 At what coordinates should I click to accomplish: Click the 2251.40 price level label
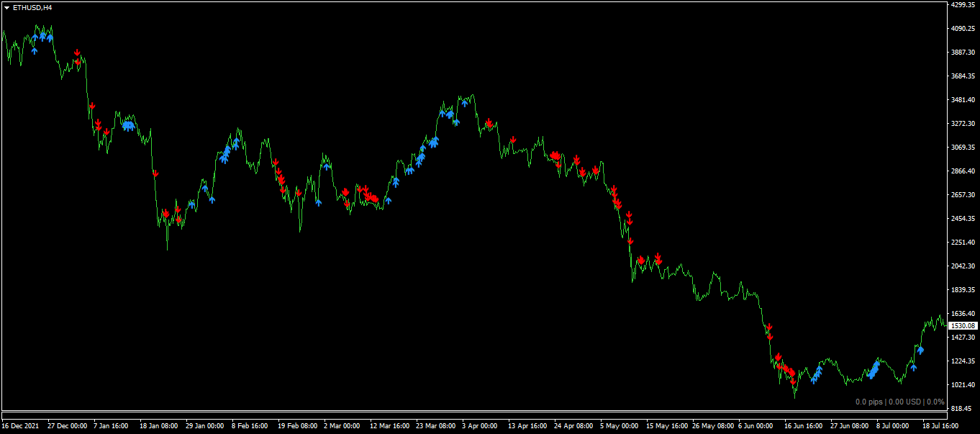click(963, 243)
